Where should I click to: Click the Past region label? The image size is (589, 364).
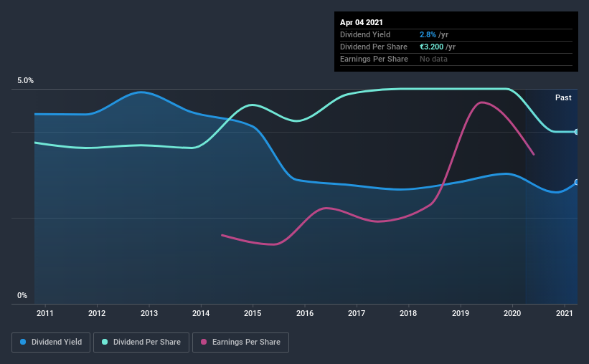pyautogui.click(x=563, y=97)
